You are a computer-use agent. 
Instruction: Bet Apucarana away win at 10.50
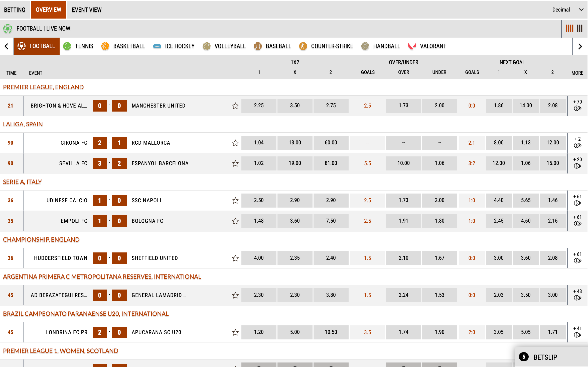(x=331, y=332)
